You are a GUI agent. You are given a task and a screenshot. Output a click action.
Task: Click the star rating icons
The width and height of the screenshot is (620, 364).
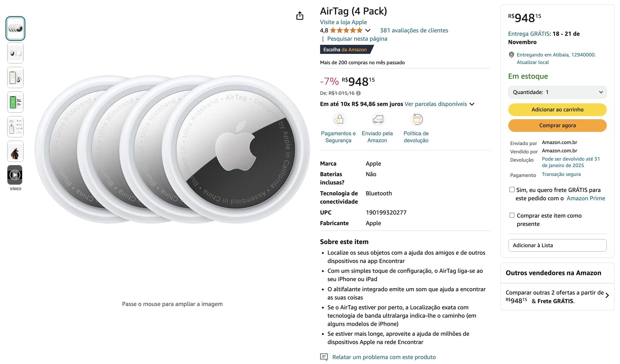(x=346, y=31)
